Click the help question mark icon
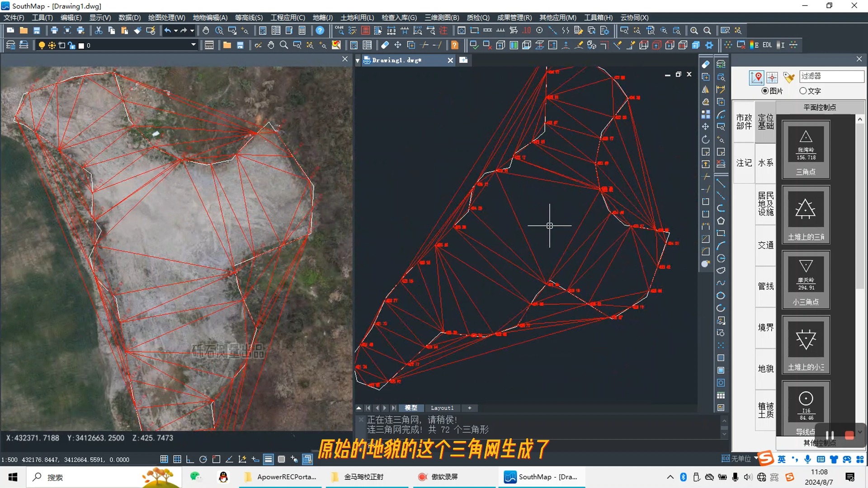Screen dimensions: 868x488 pyautogui.click(x=320, y=31)
